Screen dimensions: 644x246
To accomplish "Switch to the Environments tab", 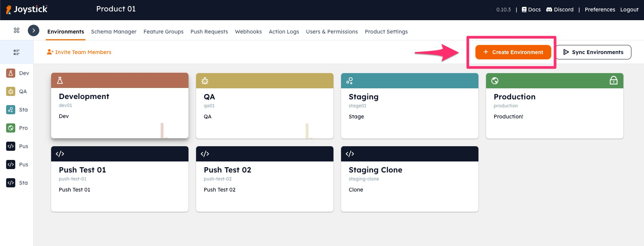I will (x=66, y=32).
